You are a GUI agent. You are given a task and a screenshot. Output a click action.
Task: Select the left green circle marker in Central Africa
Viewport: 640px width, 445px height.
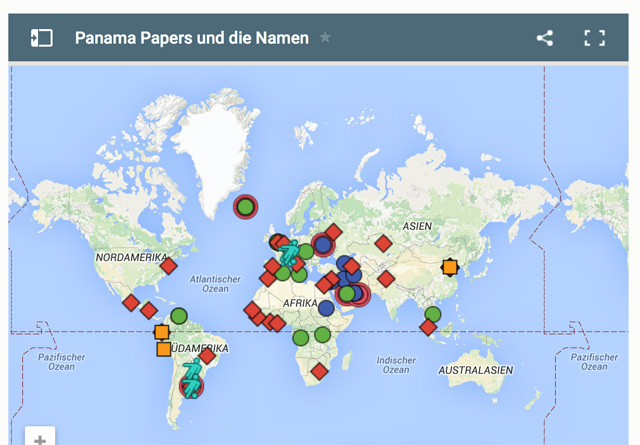[301, 338]
